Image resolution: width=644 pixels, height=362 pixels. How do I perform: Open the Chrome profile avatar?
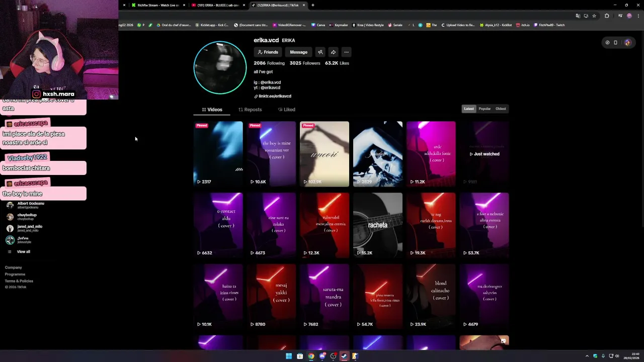pyautogui.click(x=629, y=16)
